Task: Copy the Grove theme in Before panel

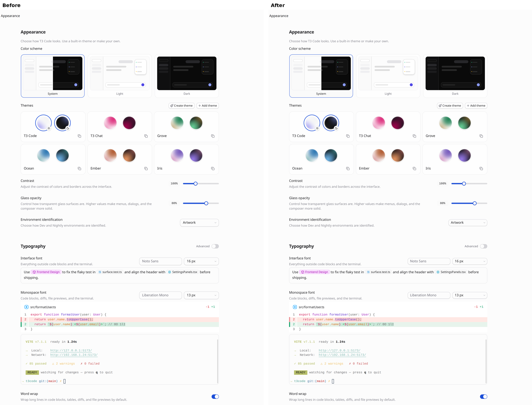Action: pos(213,136)
